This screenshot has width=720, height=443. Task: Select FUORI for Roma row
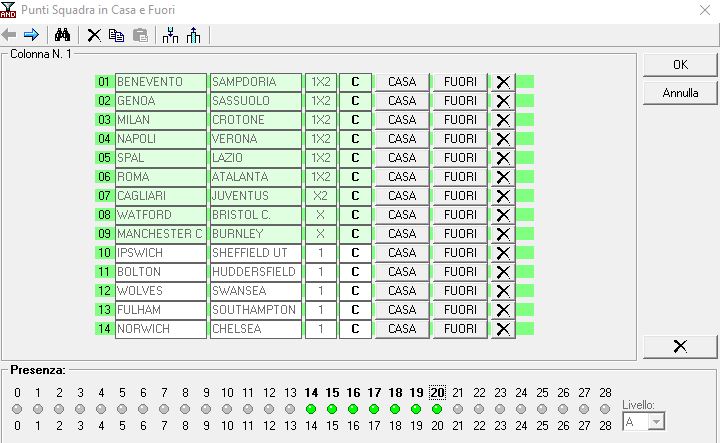point(460,177)
